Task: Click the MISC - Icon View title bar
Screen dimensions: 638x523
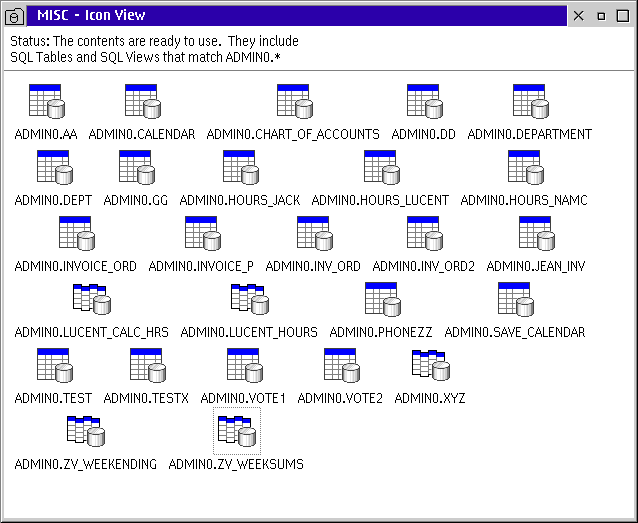Action: pos(297,16)
